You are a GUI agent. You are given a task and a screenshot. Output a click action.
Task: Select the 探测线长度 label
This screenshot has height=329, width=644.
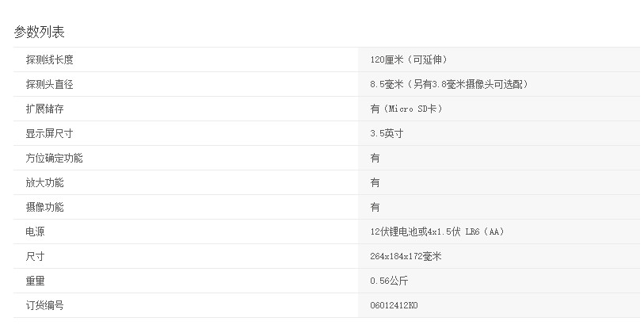click(x=50, y=59)
